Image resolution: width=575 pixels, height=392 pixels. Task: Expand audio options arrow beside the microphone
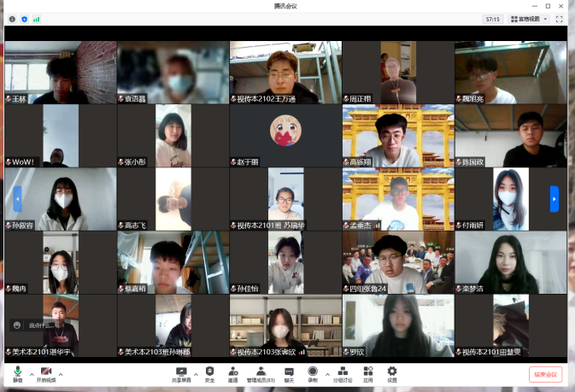(x=32, y=374)
